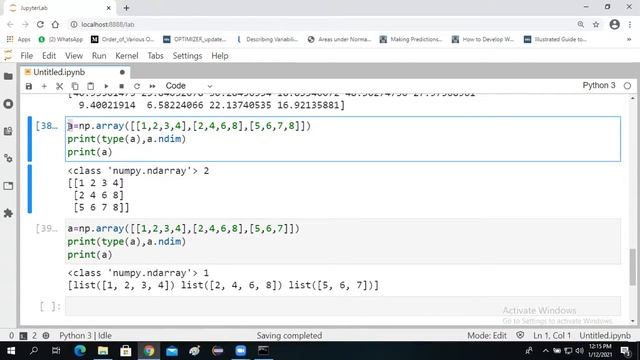
Task: Open Chrome three-dot menu
Action: tap(630, 24)
